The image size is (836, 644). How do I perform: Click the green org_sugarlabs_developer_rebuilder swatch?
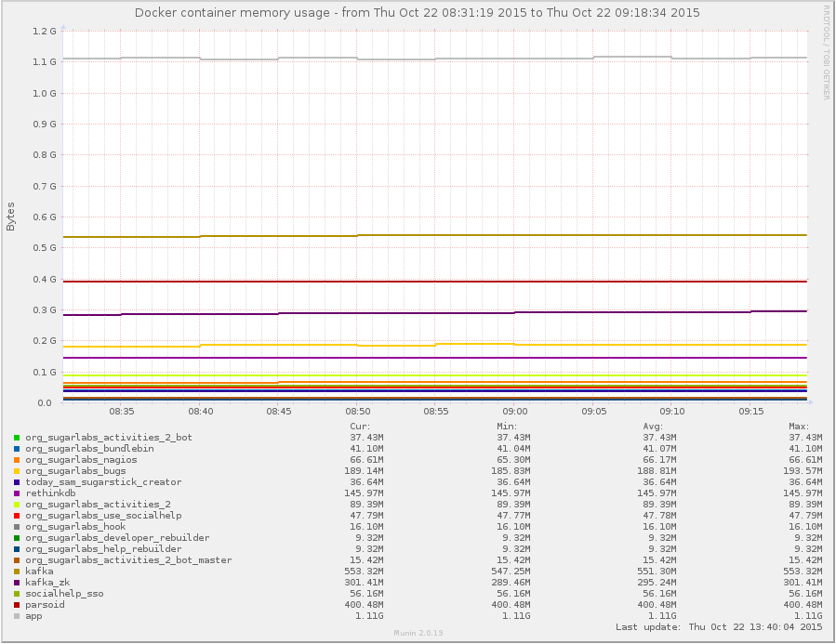pyautogui.click(x=17, y=538)
